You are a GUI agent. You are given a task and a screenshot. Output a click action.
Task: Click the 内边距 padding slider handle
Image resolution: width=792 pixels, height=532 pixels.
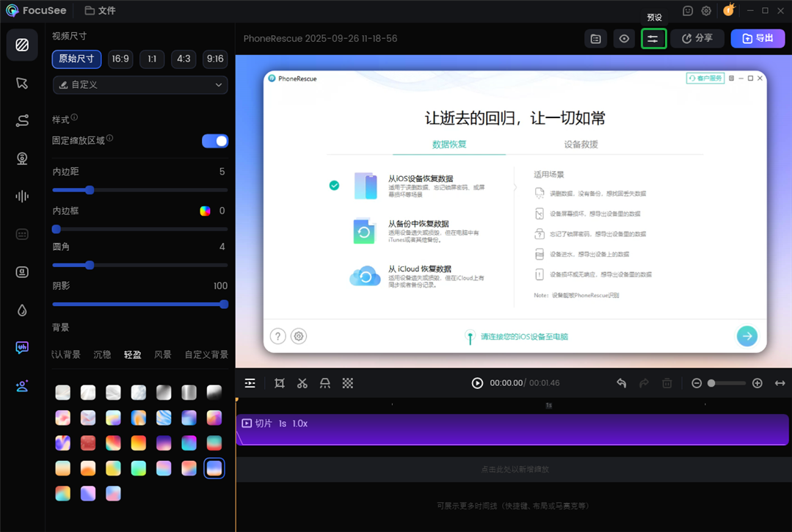[x=90, y=190]
